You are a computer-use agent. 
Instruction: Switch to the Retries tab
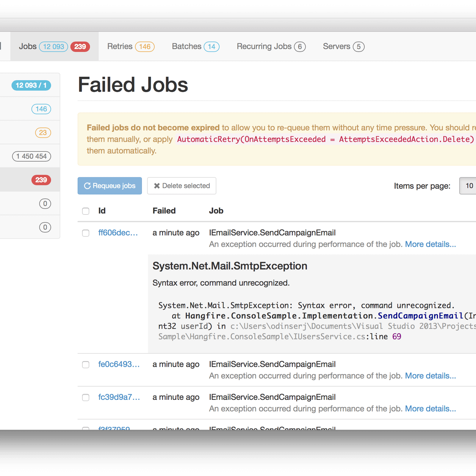tap(131, 47)
